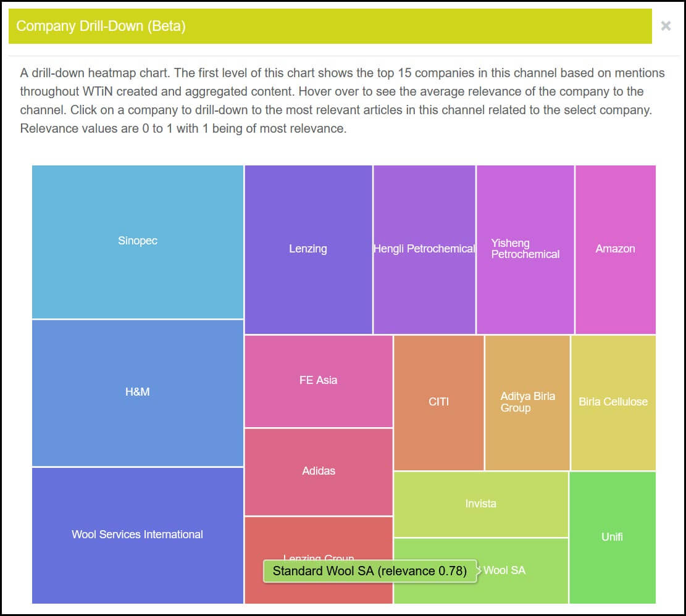Image resolution: width=686 pixels, height=616 pixels.
Task: Open Wool Services International tile
Action: point(137,536)
